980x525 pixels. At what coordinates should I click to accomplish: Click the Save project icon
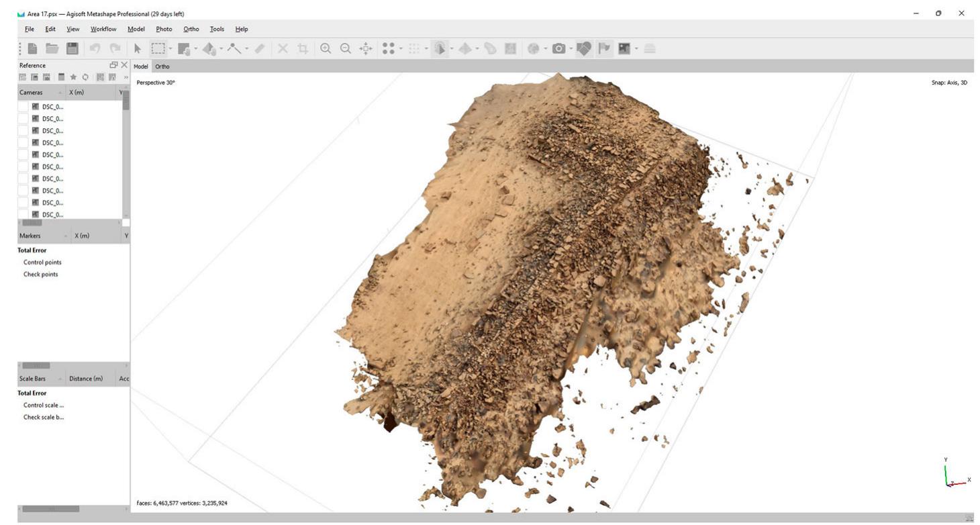(72, 48)
